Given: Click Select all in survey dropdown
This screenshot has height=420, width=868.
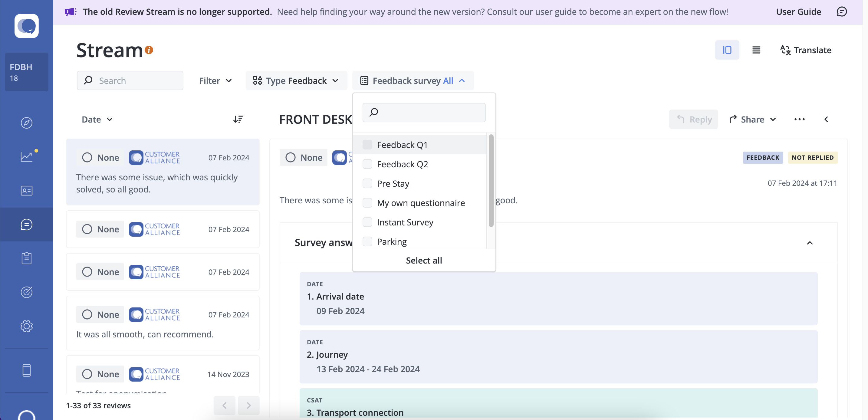Looking at the screenshot, I should point(424,260).
